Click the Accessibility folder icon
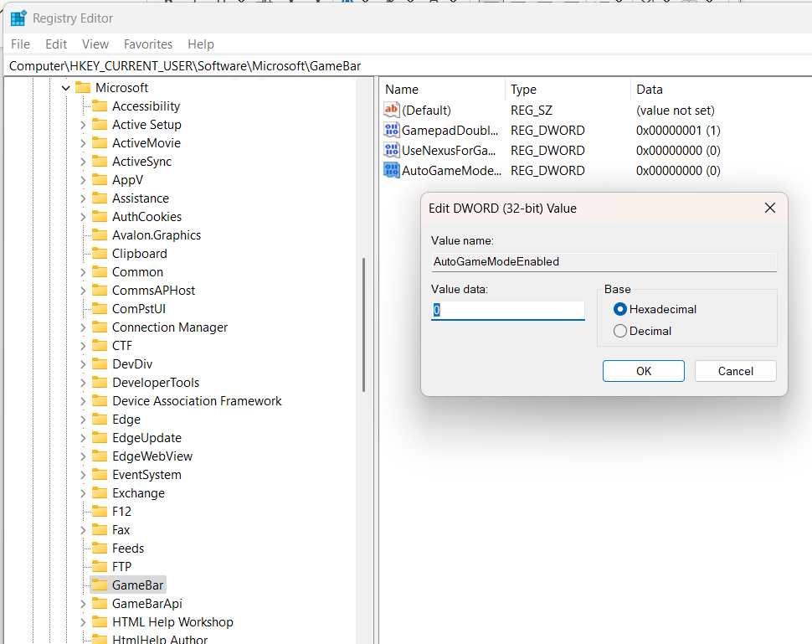The width and height of the screenshot is (812, 644). (100, 106)
